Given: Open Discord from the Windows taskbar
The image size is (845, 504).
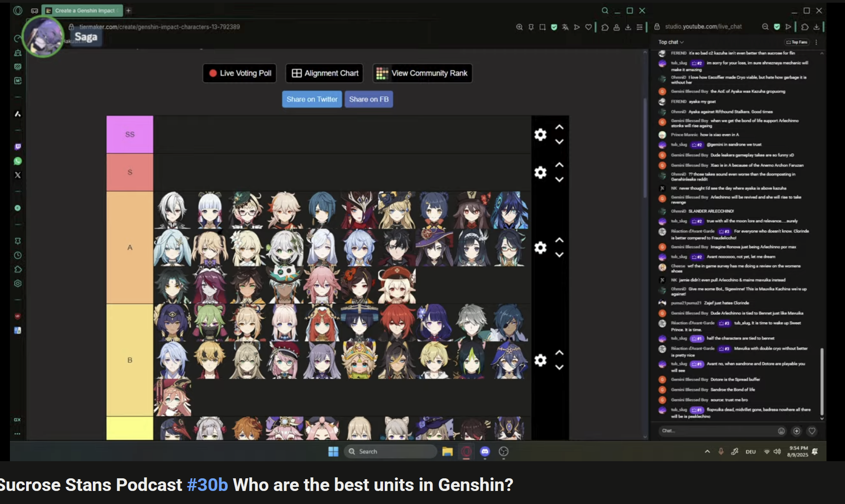Looking at the screenshot, I should point(485,451).
